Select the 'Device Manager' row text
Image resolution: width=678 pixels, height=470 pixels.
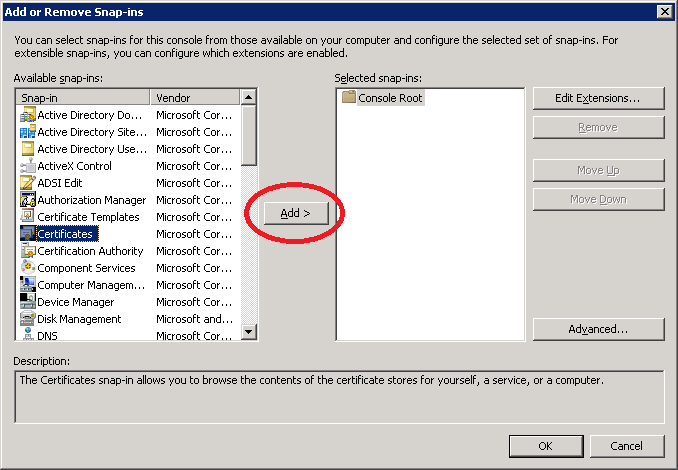pyautogui.click(x=76, y=302)
